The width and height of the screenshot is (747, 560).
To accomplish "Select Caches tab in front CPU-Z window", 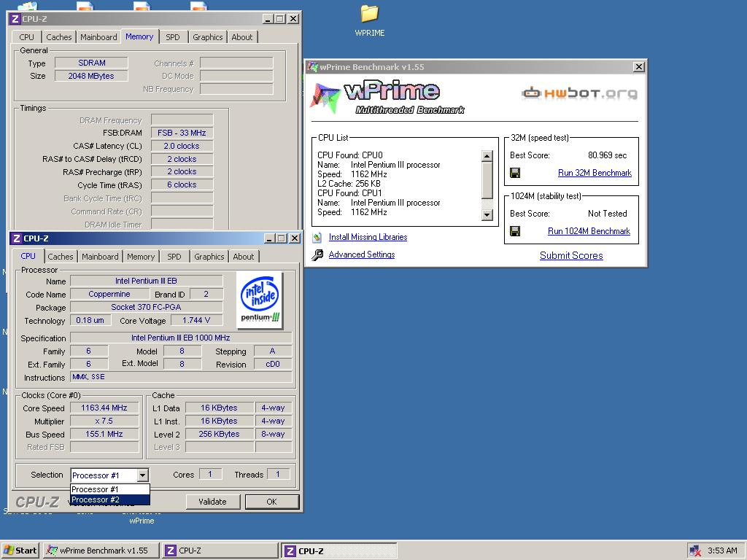I will tap(61, 257).
